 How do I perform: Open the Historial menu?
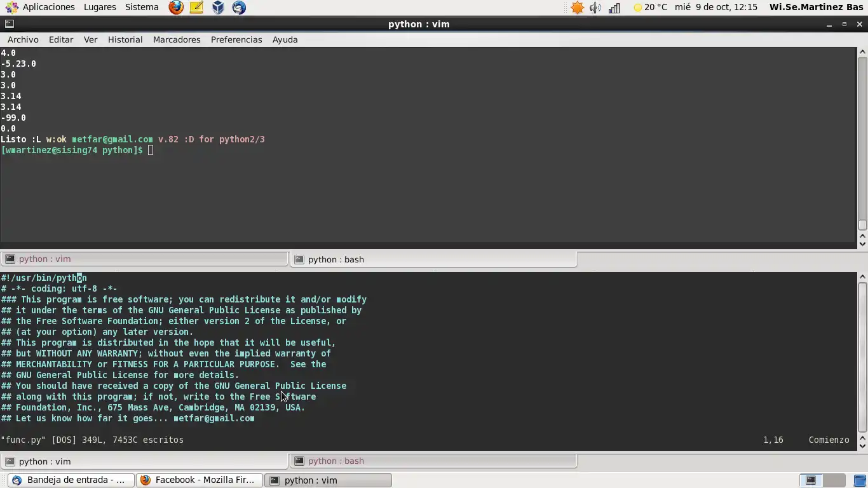(x=125, y=39)
